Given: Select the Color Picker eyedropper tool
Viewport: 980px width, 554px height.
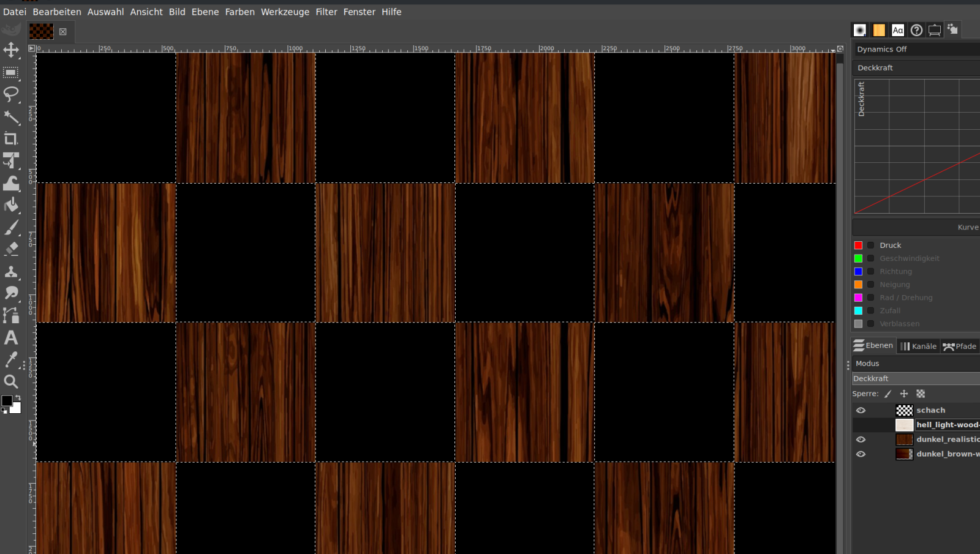Looking at the screenshot, I should pos(11,359).
